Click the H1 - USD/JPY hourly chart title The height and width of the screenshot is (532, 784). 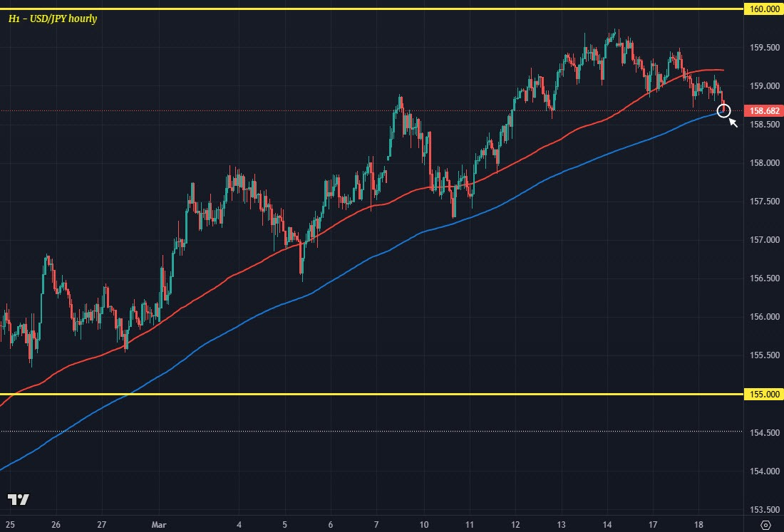pos(53,19)
